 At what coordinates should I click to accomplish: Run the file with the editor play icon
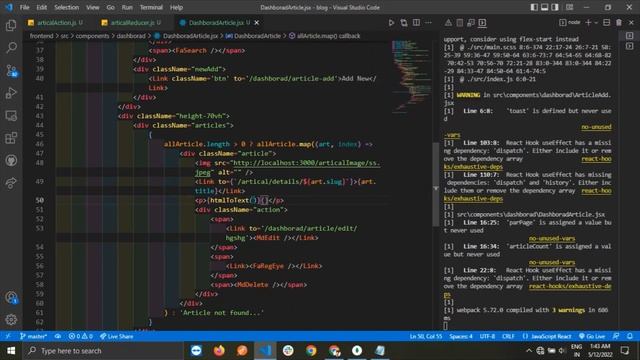[391, 23]
